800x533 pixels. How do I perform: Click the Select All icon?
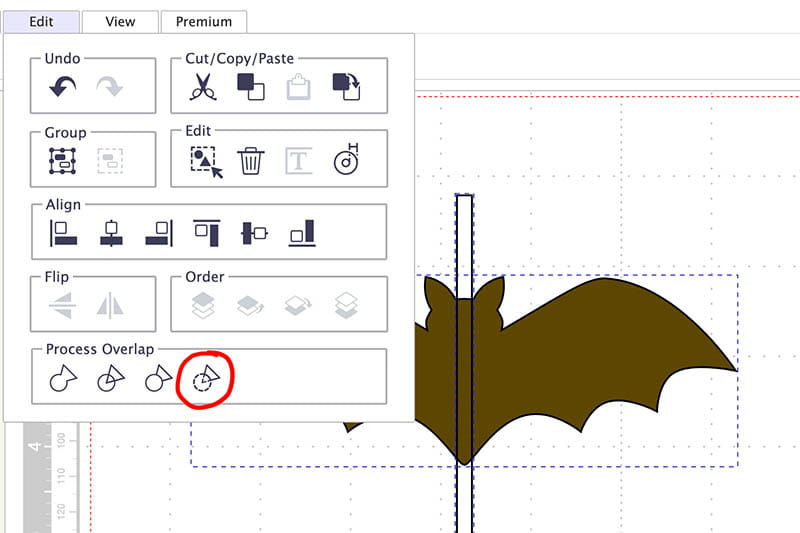coord(205,160)
